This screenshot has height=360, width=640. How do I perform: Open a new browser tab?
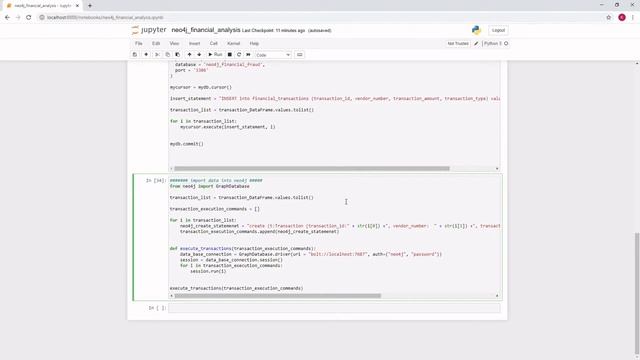click(x=90, y=6)
